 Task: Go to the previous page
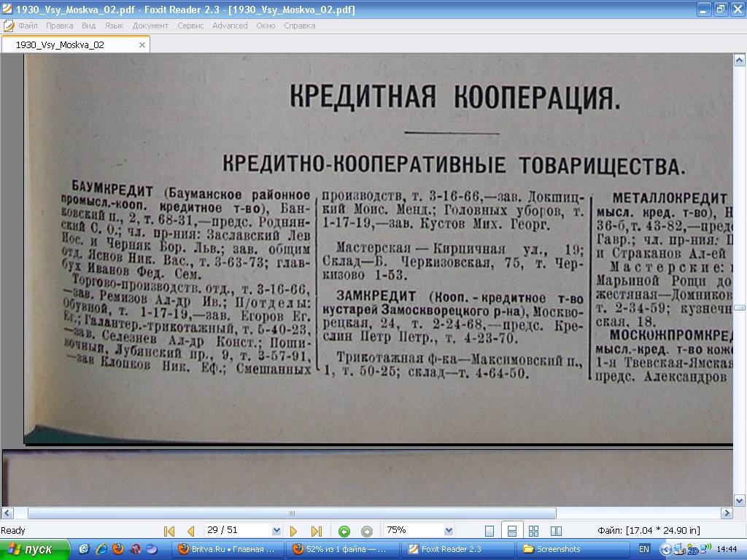tap(191, 531)
